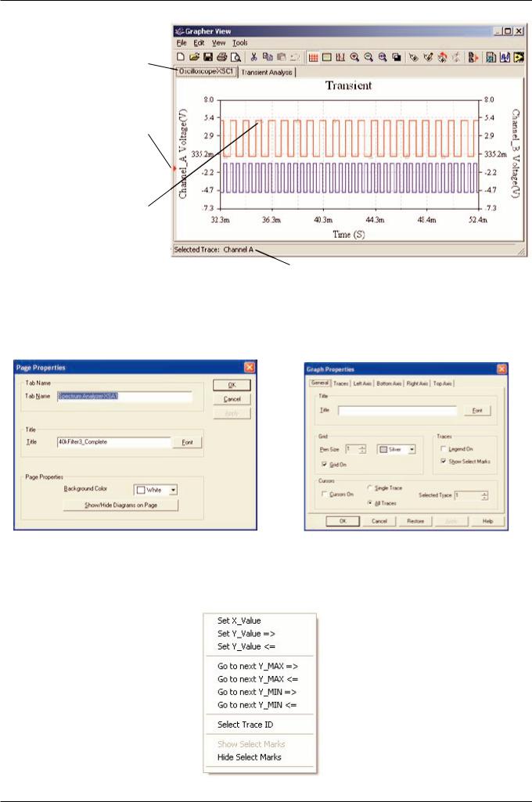Open the Silver grid color dropdown
The height and width of the screenshot is (802, 532).
point(412,450)
